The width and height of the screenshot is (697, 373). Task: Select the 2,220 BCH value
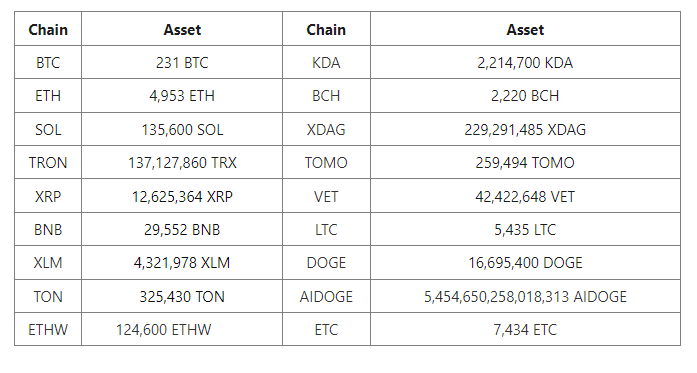525,96
